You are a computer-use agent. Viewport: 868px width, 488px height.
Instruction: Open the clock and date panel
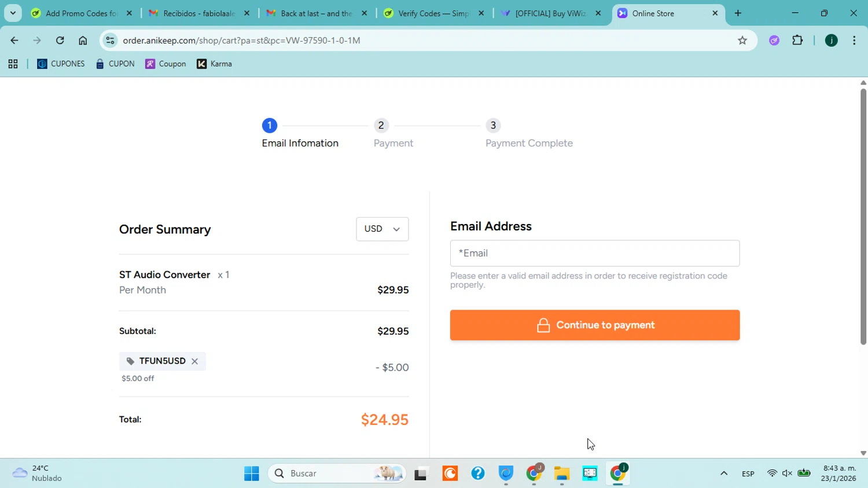(x=839, y=474)
